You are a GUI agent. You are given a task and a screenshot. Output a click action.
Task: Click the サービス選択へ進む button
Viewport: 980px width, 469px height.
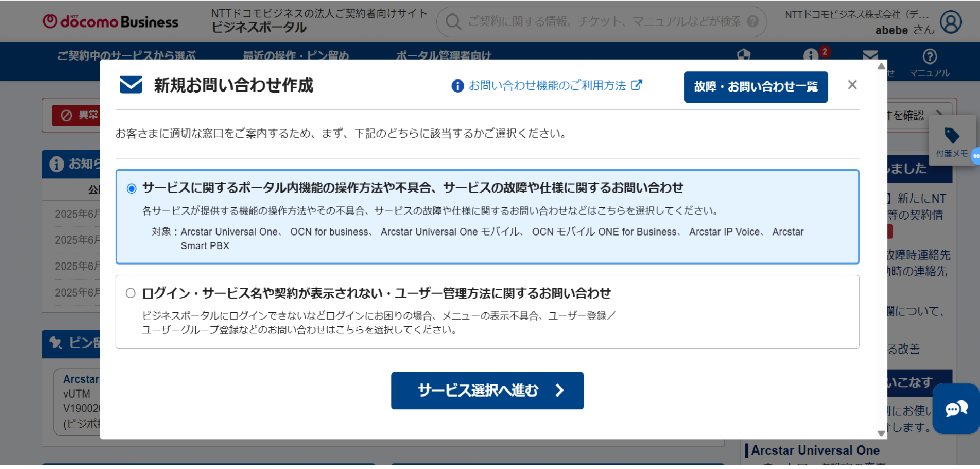(x=487, y=390)
